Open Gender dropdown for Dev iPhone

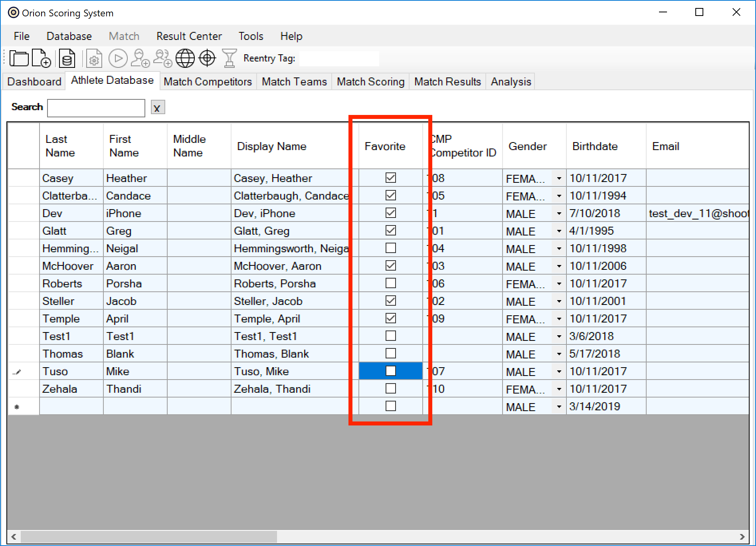click(559, 214)
